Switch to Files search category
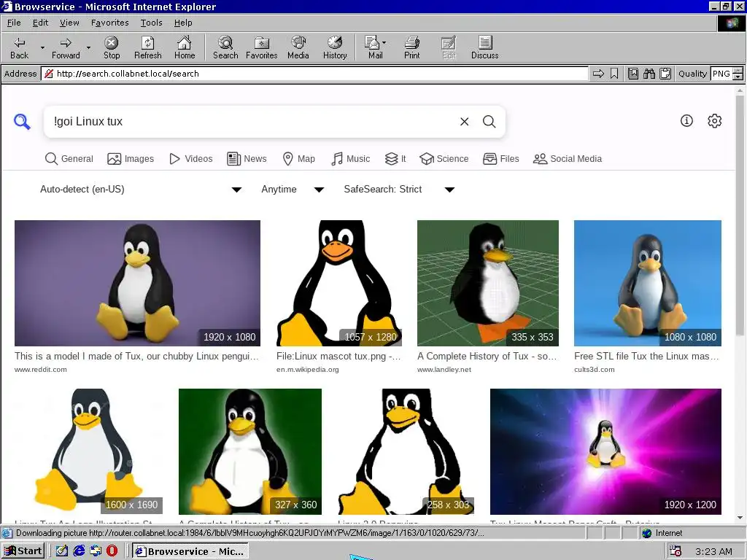Screen dimensions: 747x560 click(x=500, y=158)
